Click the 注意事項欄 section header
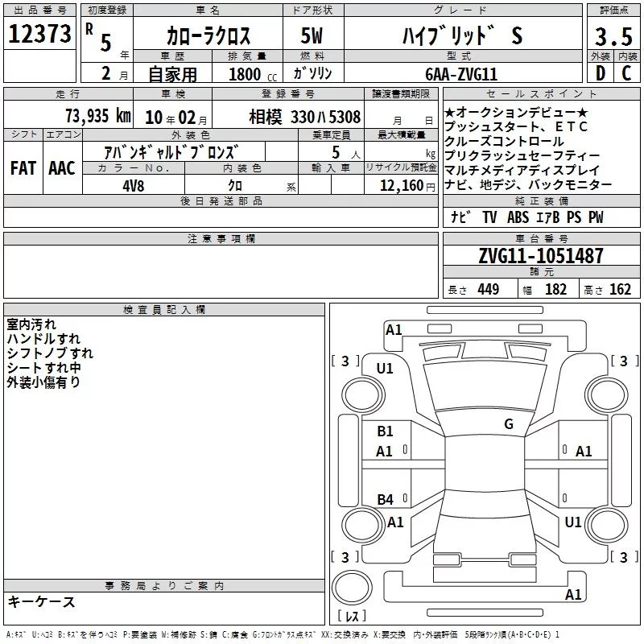644x644 pixels. pos(221,238)
